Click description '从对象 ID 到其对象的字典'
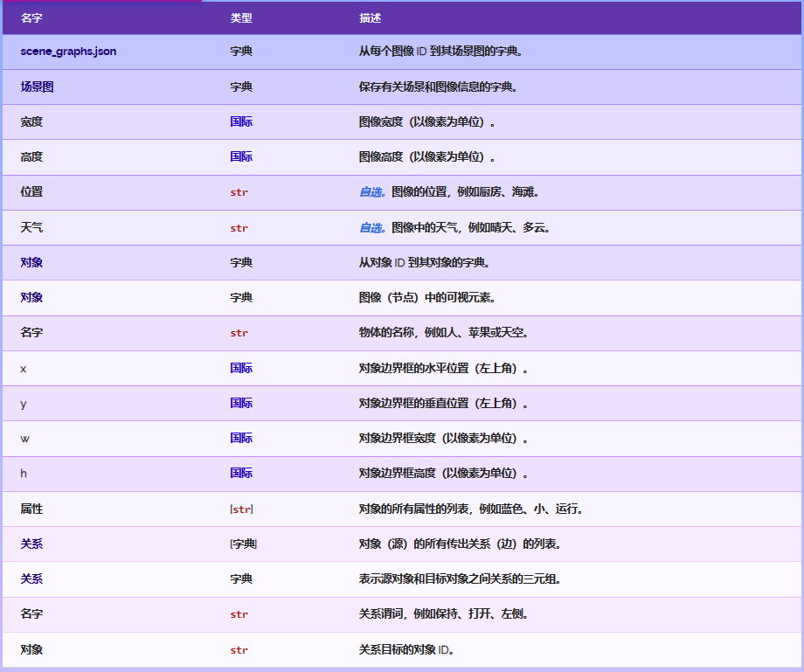804x672 pixels. (424, 262)
